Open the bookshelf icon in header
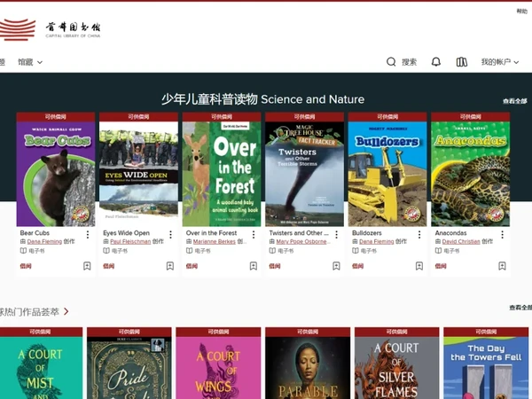Screen dimensions: 532x399 click(x=461, y=62)
